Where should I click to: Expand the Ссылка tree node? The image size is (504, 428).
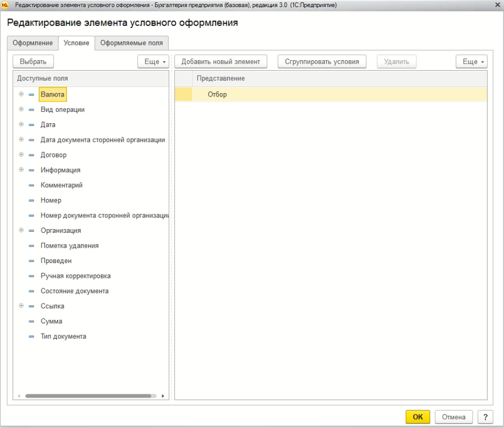point(21,306)
